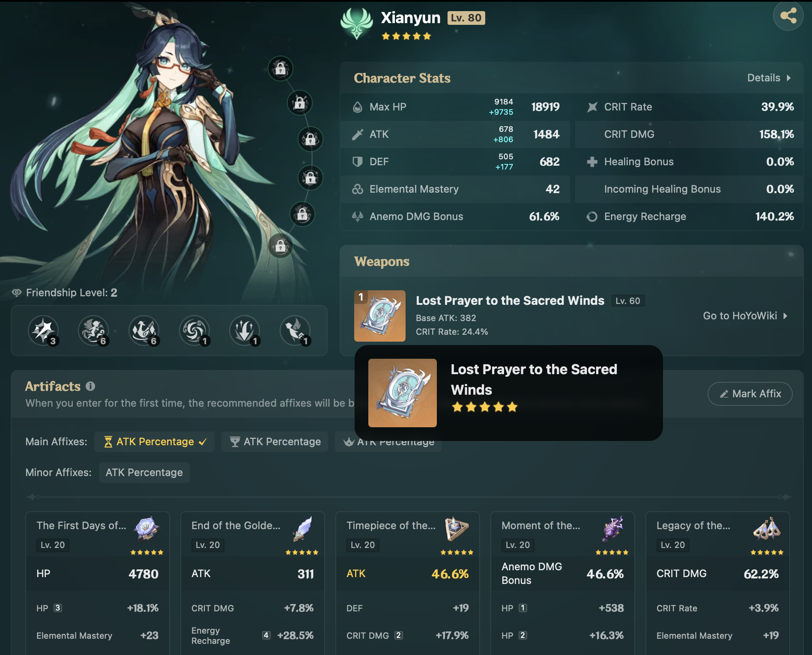Toggle ATK Percentage goblet main affix
The width and height of the screenshot is (812, 655).
point(275,442)
